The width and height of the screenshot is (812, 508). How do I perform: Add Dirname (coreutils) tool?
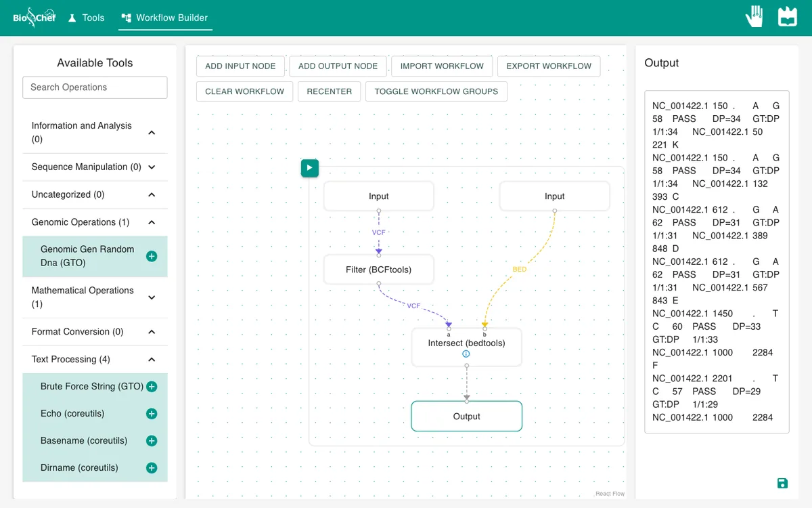pyautogui.click(x=152, y=468)
